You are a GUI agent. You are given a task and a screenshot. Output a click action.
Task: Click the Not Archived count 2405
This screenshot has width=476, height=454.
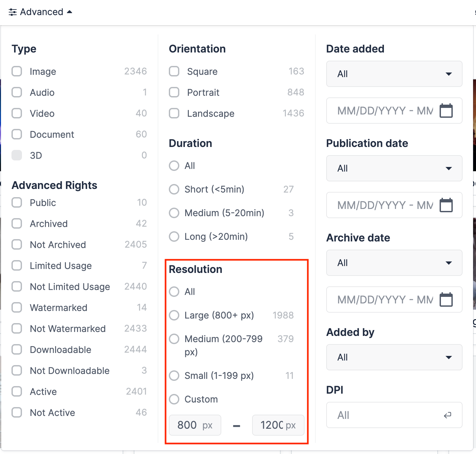tap(136, 244)
